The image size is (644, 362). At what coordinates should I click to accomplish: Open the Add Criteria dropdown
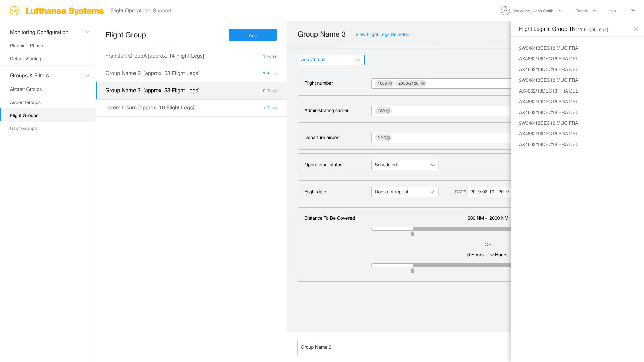click(x=331, y=60)
